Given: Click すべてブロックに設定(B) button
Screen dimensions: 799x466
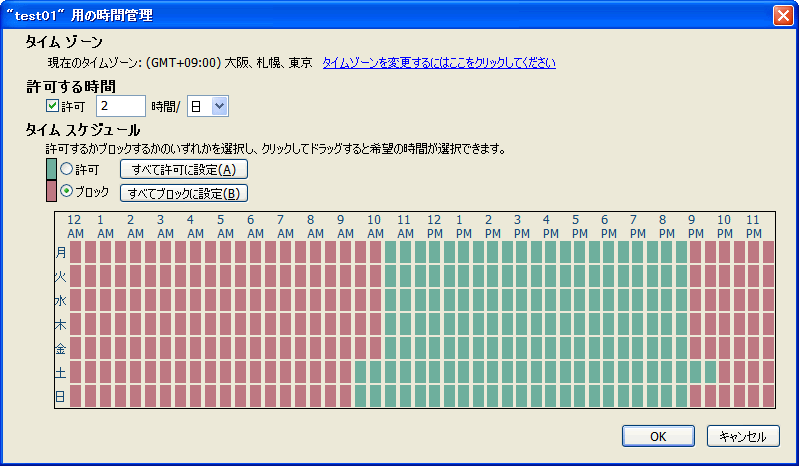Looking at the screenshot, I should point(184,193).
